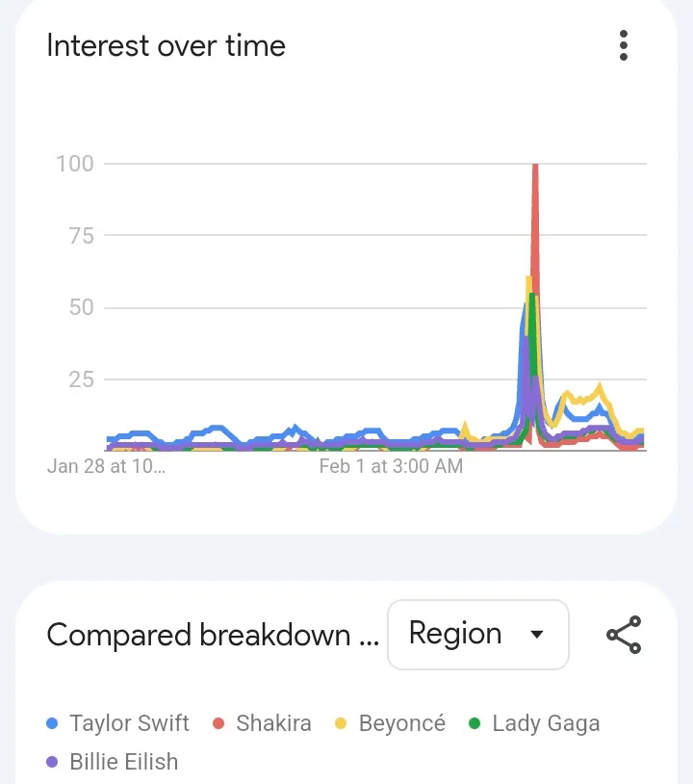This screenshot has height=784, width=693.
Task: Click the Feb 1 at 3:00 AM axis label
Action: 391,466
